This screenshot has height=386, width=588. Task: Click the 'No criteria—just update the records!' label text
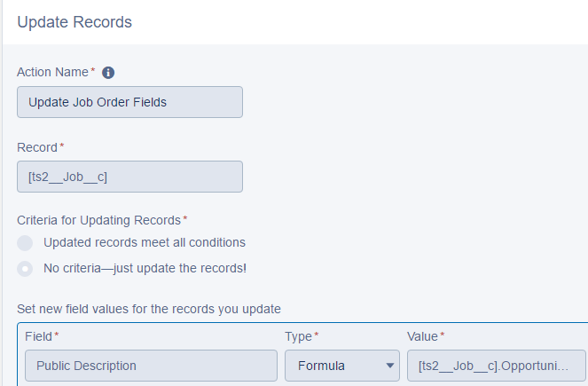pos(145,267)
